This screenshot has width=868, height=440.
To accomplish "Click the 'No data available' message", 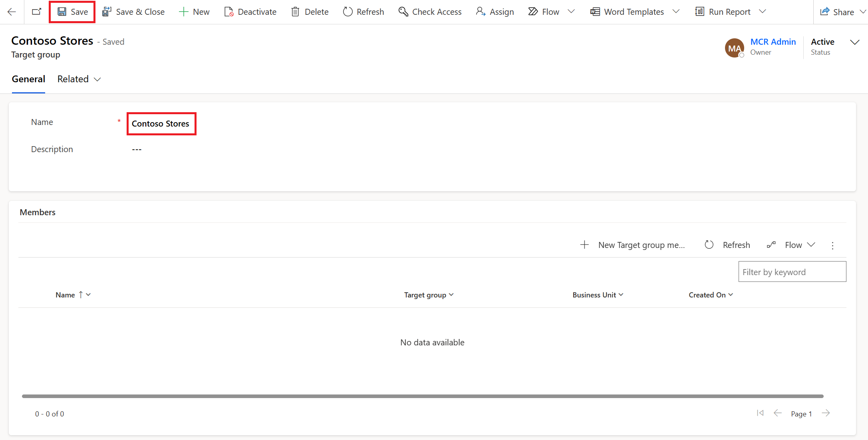I will point(432,343).
